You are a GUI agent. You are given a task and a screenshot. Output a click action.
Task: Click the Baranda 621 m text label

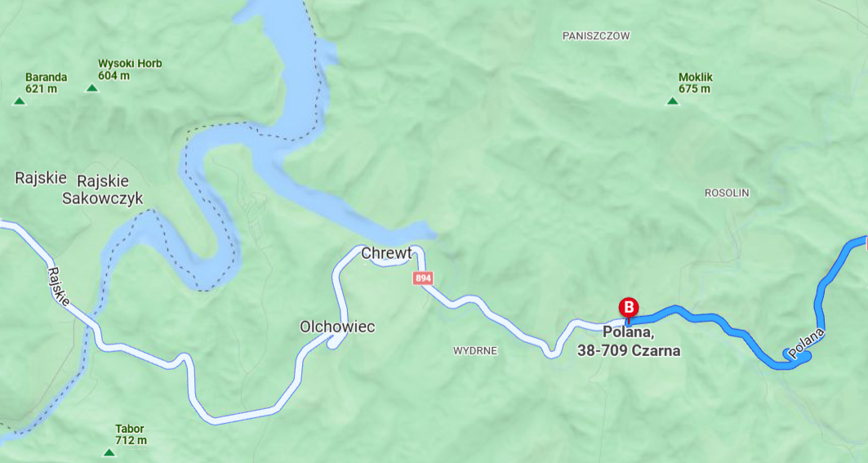click(46, 83)
